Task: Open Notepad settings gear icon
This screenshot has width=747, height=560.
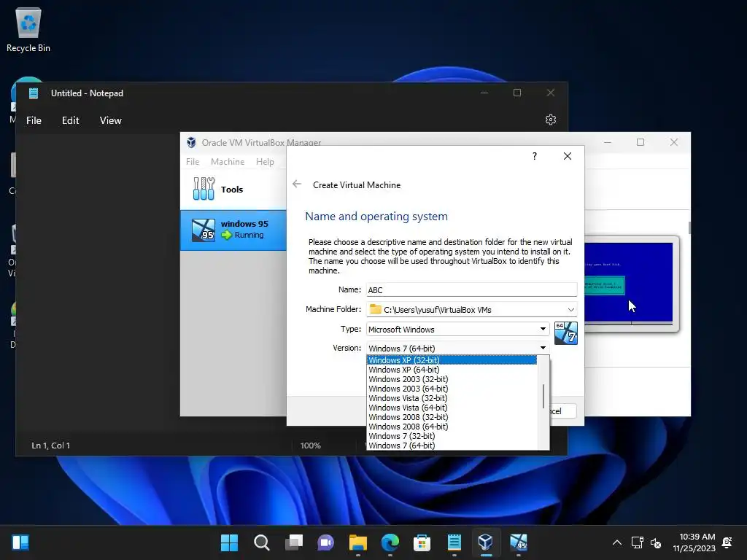Action: tap(551, 120)
